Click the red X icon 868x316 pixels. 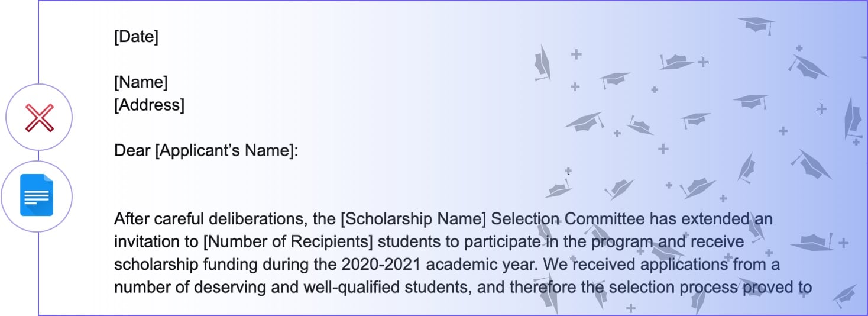(x=39, y=118)
